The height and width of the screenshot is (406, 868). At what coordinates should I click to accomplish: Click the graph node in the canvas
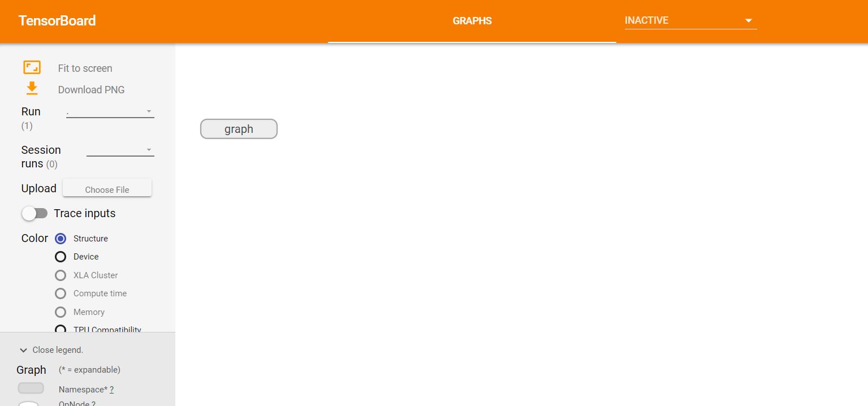tap(239, 129)
